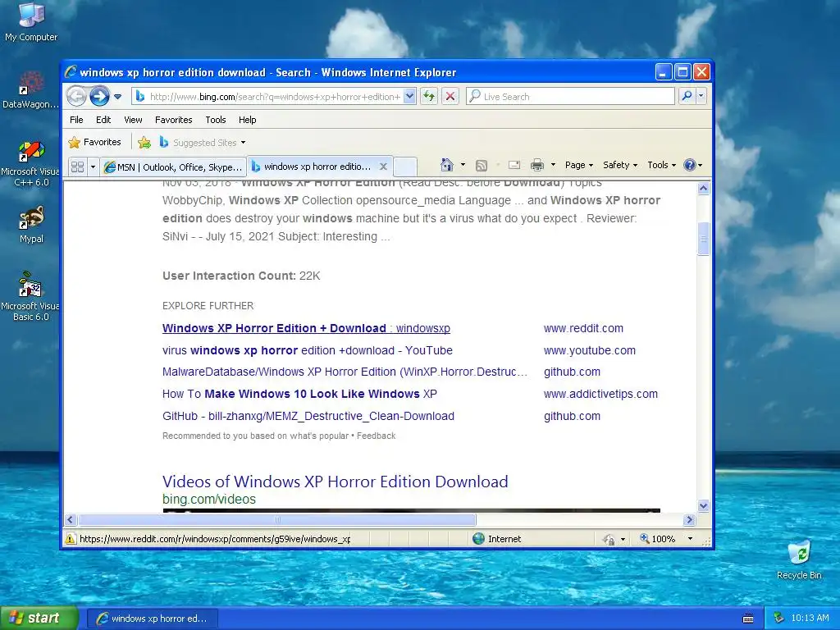
Task: Click the vertical scrollbar up arrow
Action: (x=703, y=188)
